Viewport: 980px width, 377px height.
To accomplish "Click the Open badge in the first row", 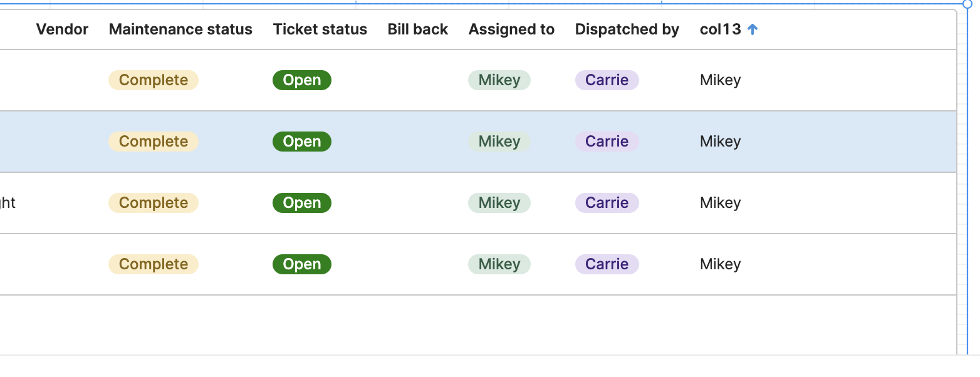I will (x=302, y=80).
